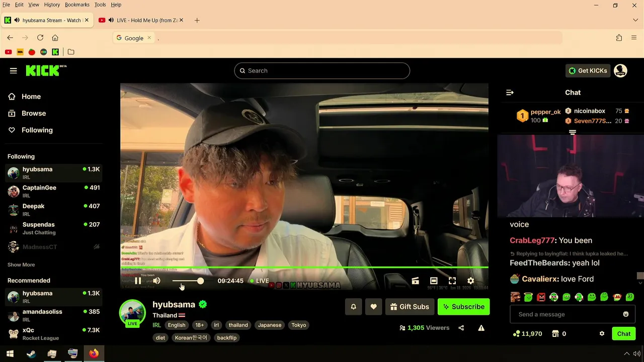This screenshot has width=644, height=362.
Task: Open pepper_ok top gifter profile
Action: click(x=545, y=112)
